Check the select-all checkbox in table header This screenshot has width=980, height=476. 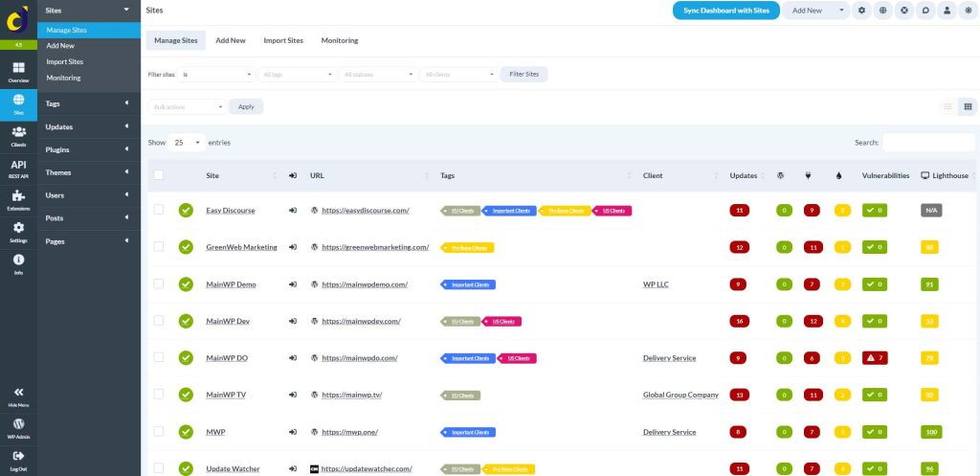point(159,175)
